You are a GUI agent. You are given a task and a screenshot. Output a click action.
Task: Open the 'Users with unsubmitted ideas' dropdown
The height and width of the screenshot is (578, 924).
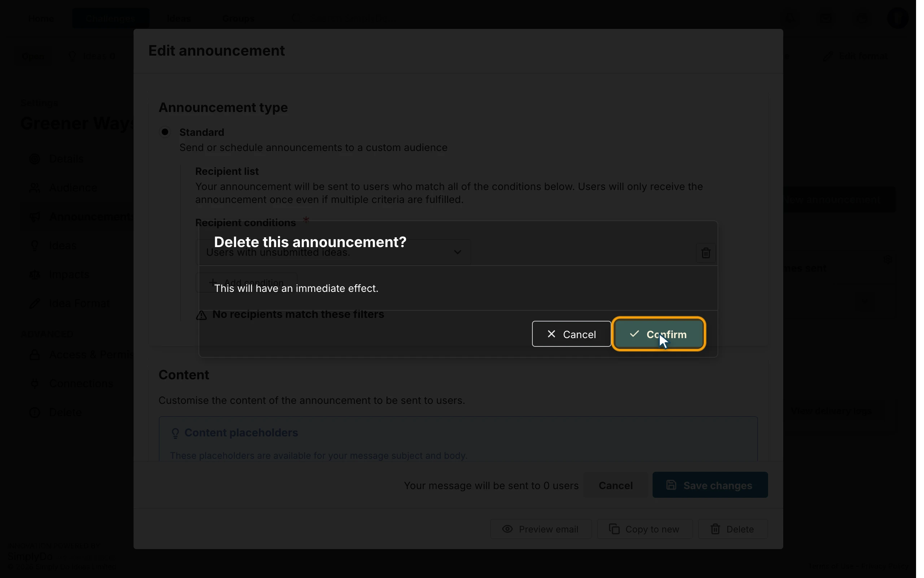pos(334,252)
